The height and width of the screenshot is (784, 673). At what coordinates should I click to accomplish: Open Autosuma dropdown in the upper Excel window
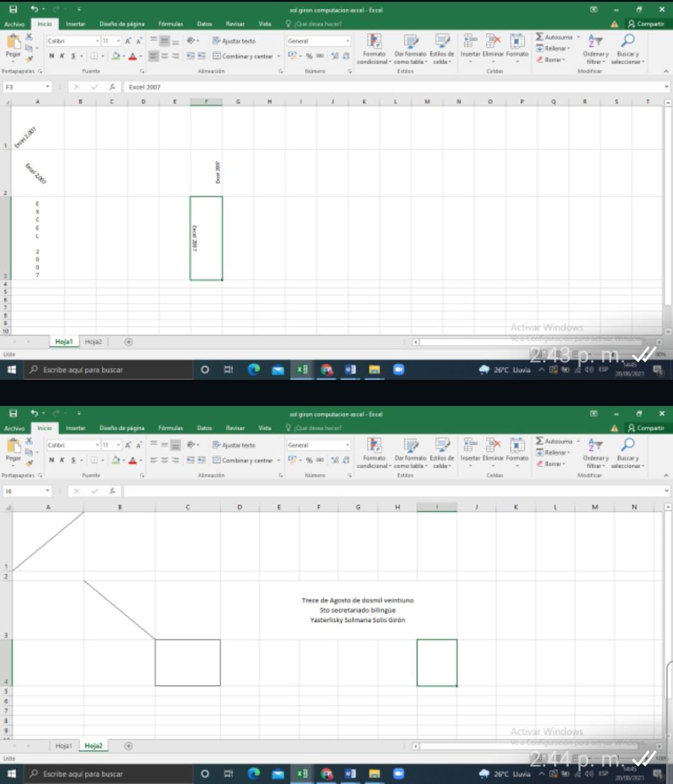tap(578, 37)
